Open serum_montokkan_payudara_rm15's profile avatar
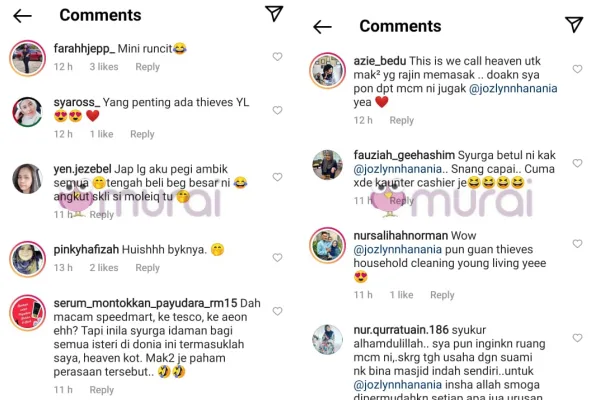600x400 pixels. (28, 313)
